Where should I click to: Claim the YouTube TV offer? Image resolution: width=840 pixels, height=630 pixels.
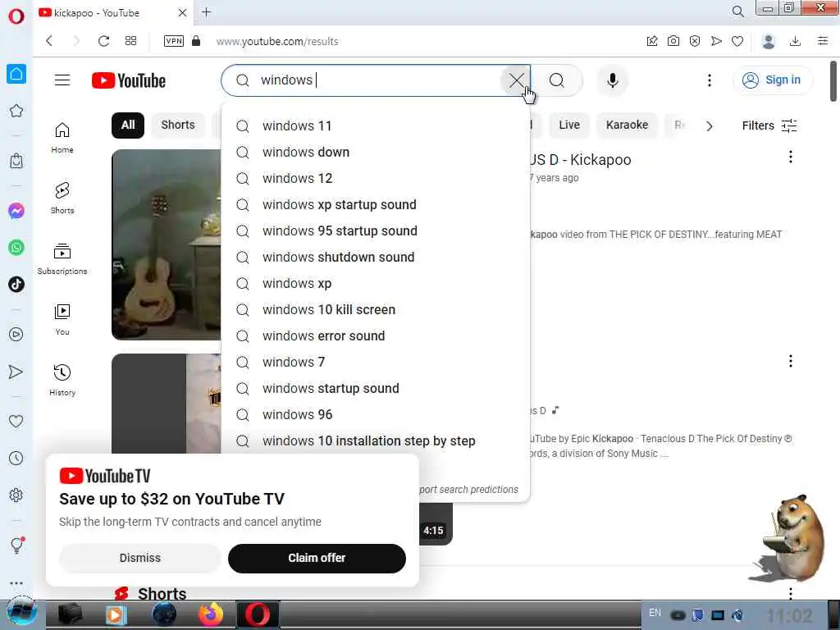click(317, 558)
